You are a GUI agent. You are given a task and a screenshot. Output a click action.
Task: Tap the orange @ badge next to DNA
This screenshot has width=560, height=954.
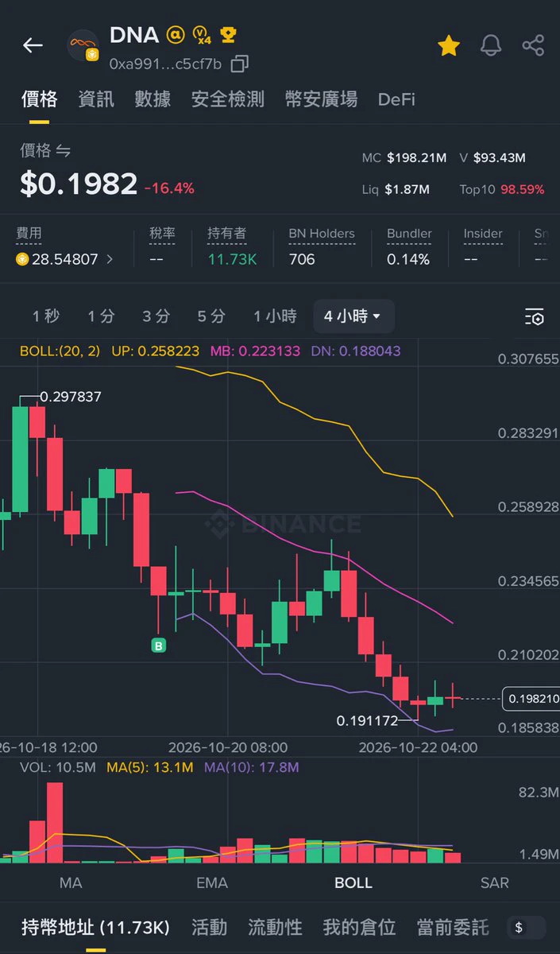pos(176,35)
